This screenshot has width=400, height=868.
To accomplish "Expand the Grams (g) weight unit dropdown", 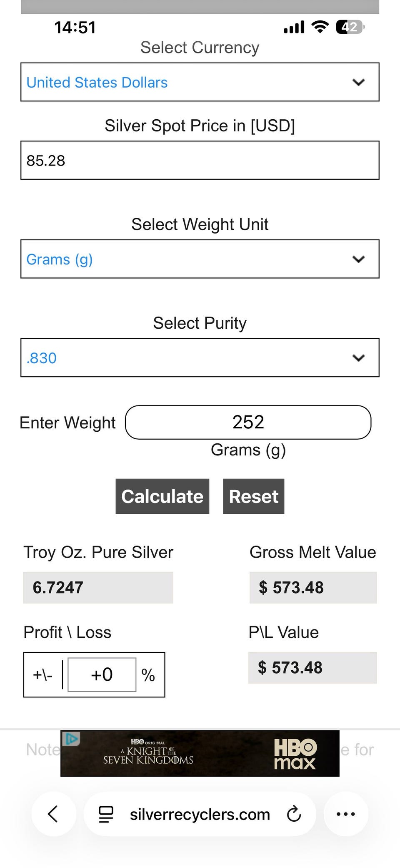I will [200, 259].
